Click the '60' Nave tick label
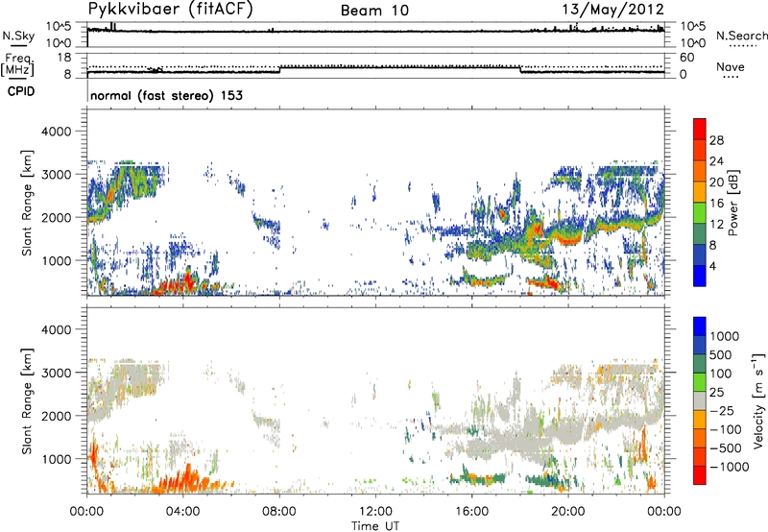 (x=686, y=58)
